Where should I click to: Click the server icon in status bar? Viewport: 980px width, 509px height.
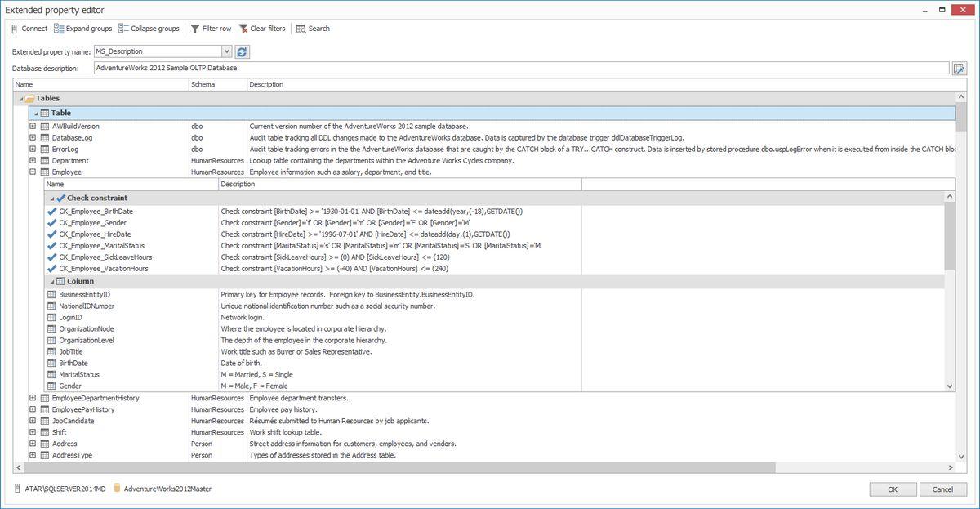point(17,489)
